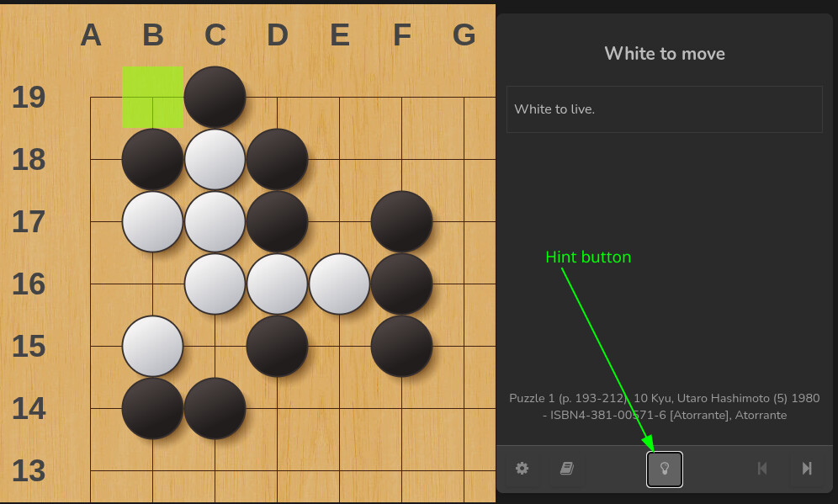Click the white stone at B15
Viewport: 838px width, 504px height.
pos(153,347)
